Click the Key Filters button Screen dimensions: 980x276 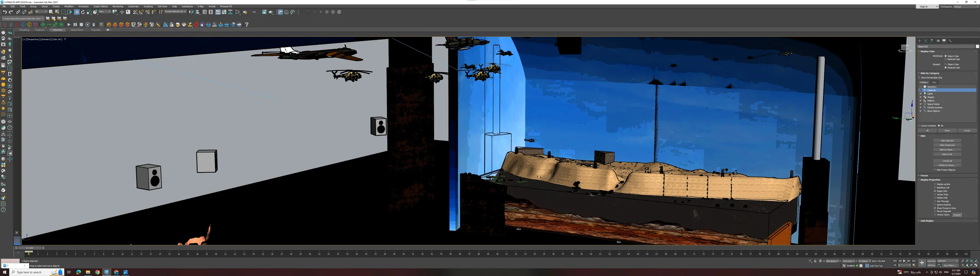click(950, 265)
